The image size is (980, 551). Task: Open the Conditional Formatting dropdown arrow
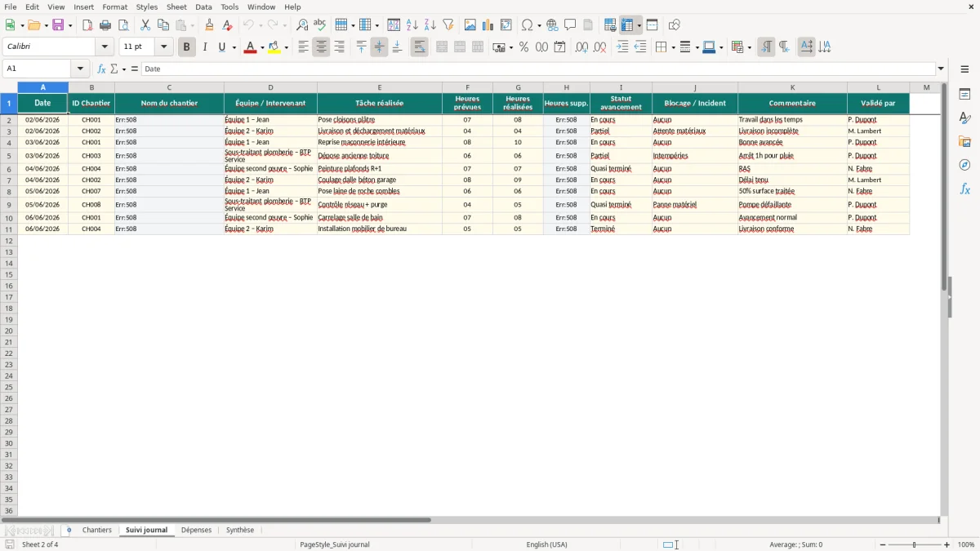coord(749,47)
